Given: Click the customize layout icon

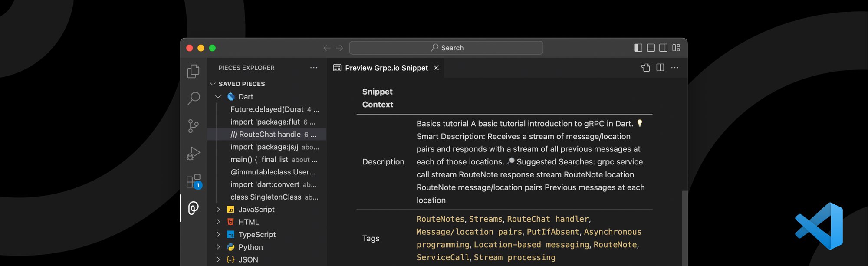Looking at the screenshot, I should [x=676, y=48].
